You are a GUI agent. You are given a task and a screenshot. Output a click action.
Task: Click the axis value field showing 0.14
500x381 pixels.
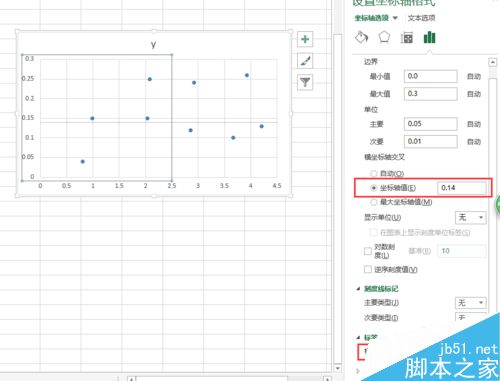click(x=462, y=188)
